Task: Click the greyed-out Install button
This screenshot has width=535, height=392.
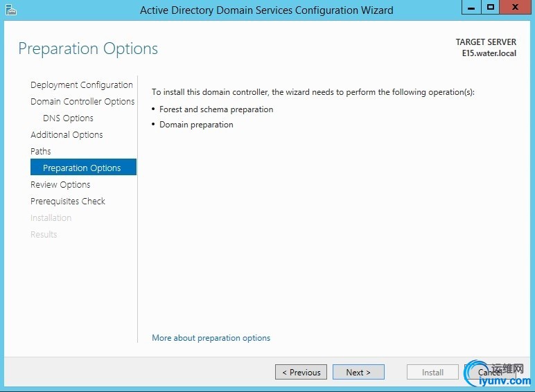Action: click(x=432, y=372)
